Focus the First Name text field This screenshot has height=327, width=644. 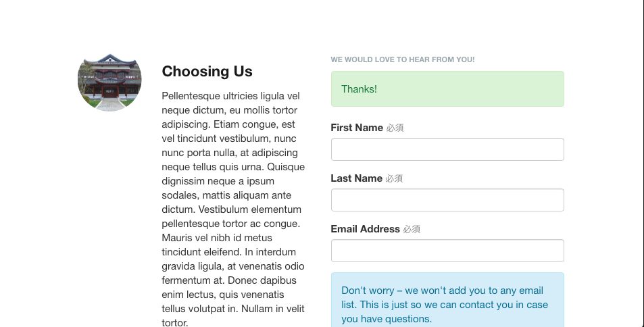447,149
